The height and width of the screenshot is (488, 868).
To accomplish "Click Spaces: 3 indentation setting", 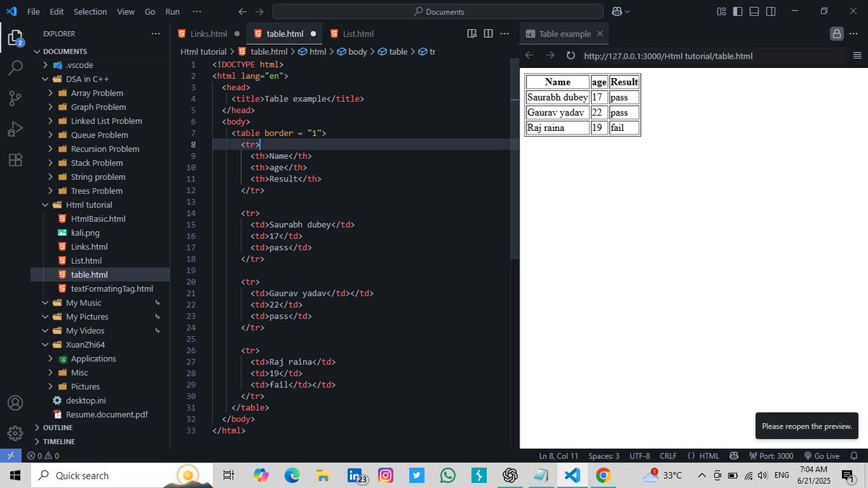I will pos(604,456).
